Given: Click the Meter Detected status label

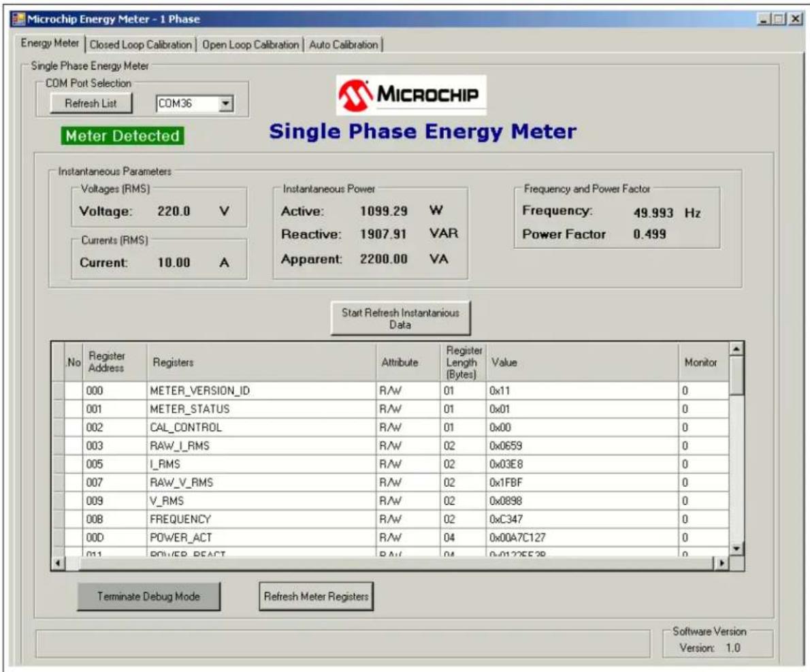Looking at the screenshot, I should (123, 136).
